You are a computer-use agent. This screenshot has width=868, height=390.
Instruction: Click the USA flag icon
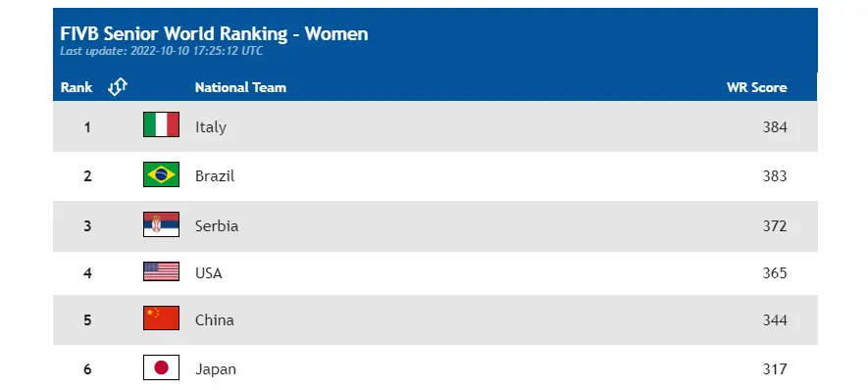coord(161,271)
